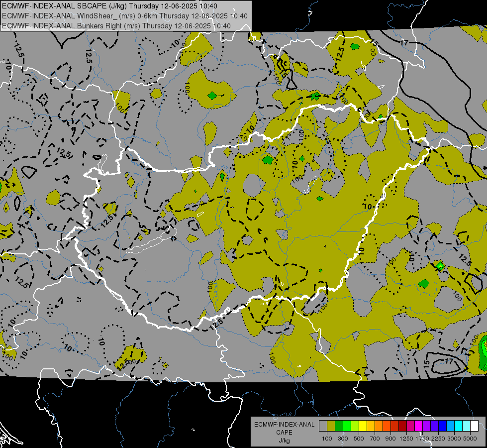Viewport: 487px width, 448px height.
Task: Click the WindShear_ (m/s) 0-6km title line
Action: 125,16
